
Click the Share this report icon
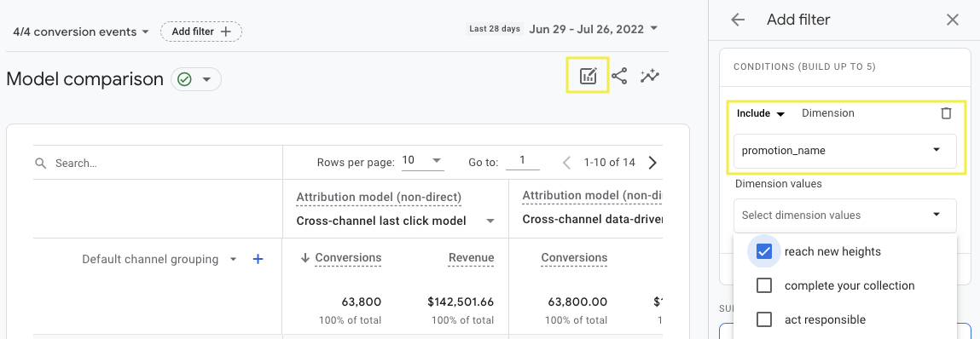pyautogui.click(x=619, y=76)
